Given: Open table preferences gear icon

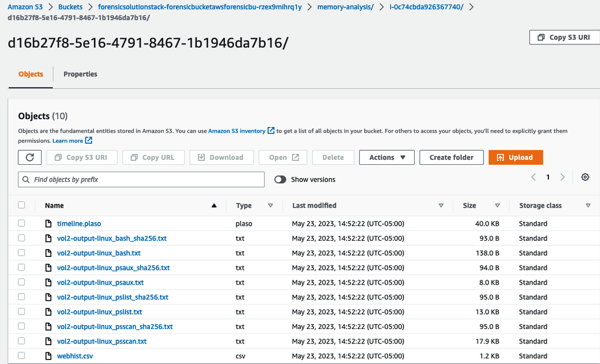Looking at the screenshot, I should click(x=585, y=177).
